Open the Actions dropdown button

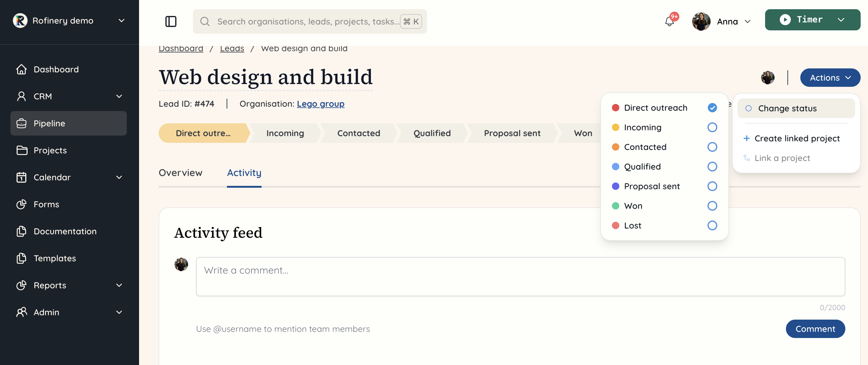830,78
